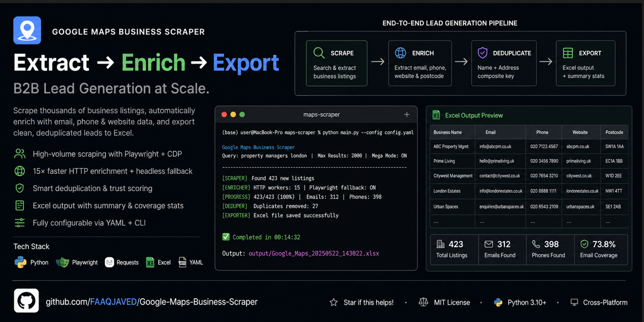Click the shield check icon beside Email Coverage
This screenshot has height=322, width=644.
(x=584, y=244)
